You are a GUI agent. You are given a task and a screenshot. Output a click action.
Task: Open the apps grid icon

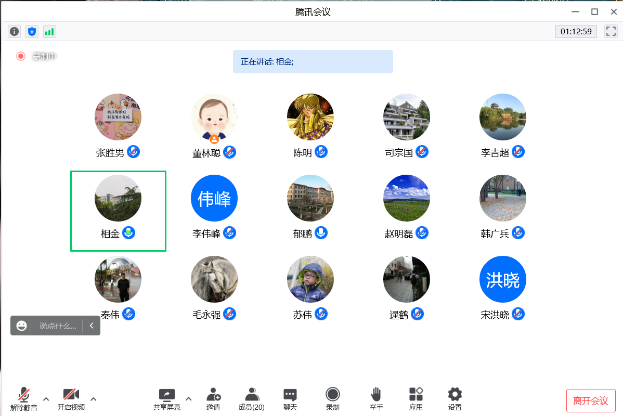416,395
